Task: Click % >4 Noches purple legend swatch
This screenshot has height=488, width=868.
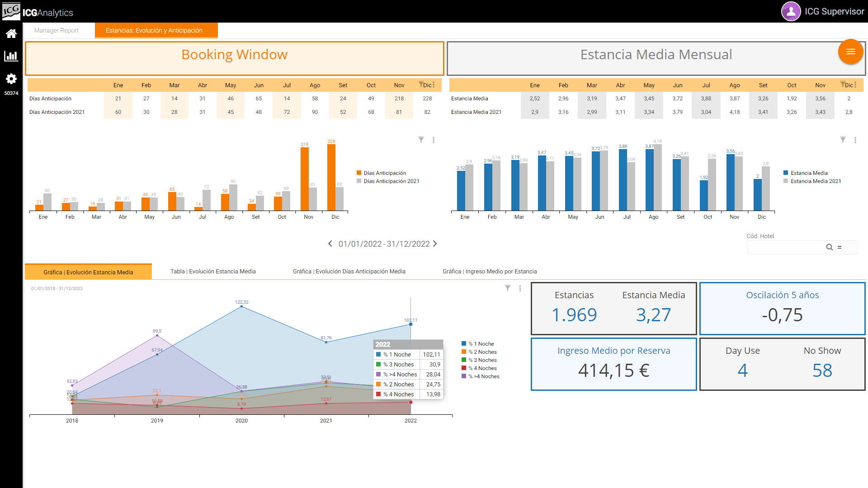Action: (x=464, y=376)
